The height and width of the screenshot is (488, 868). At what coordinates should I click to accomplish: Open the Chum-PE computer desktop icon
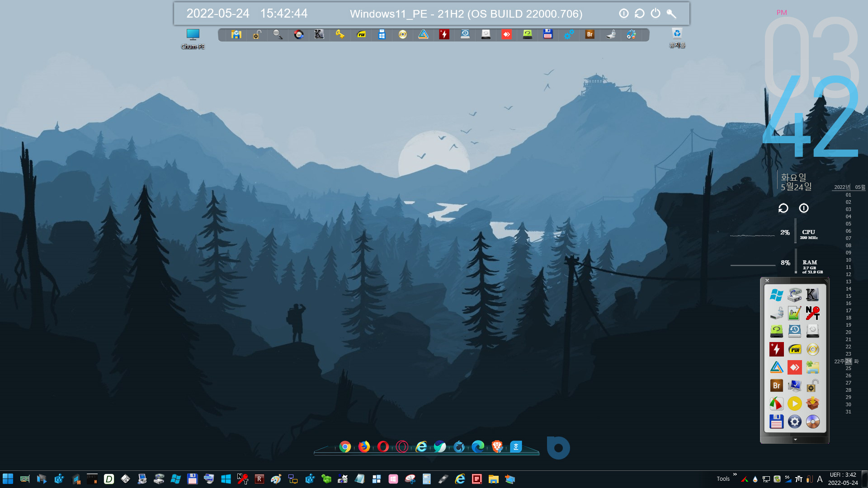point(193,39)
